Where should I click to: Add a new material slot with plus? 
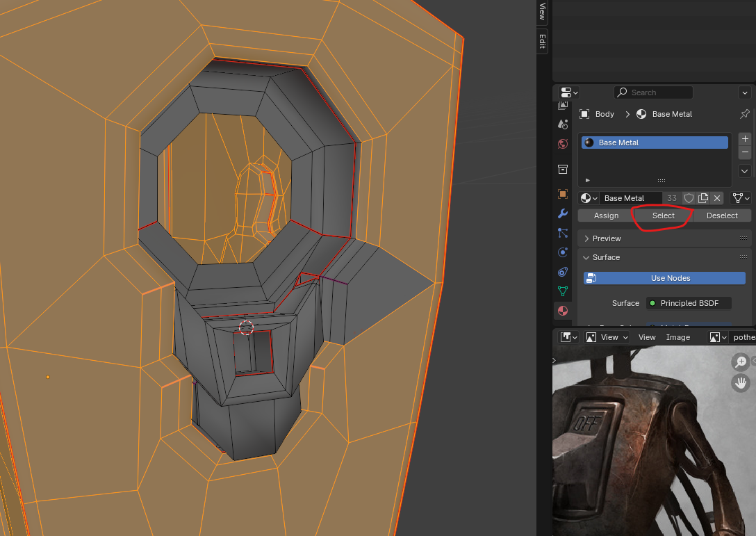pyautogui.click(x=745, y=139)
